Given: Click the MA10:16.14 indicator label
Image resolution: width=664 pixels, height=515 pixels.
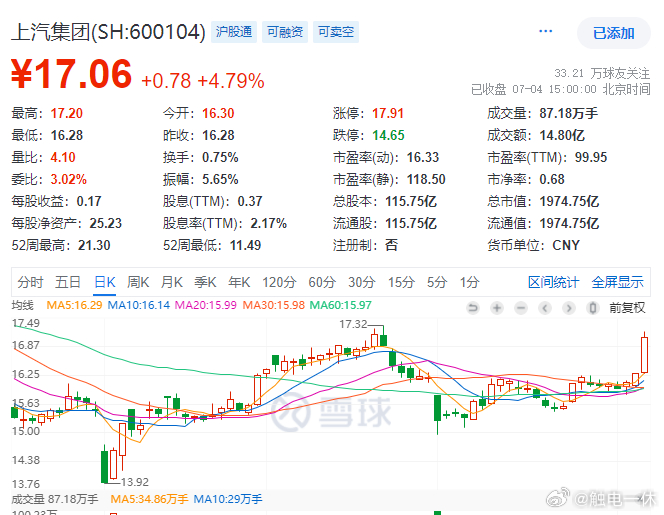Looking at the screenshot, I should click(138, 305).
